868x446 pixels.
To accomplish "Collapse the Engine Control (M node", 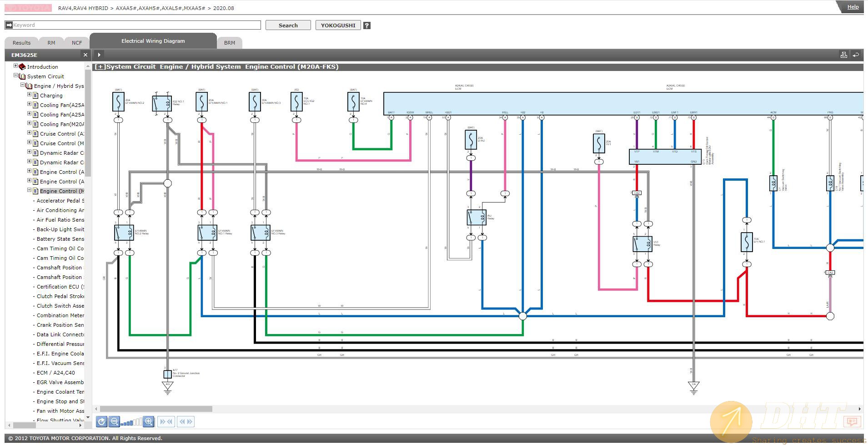I will (x=29, y=190).
